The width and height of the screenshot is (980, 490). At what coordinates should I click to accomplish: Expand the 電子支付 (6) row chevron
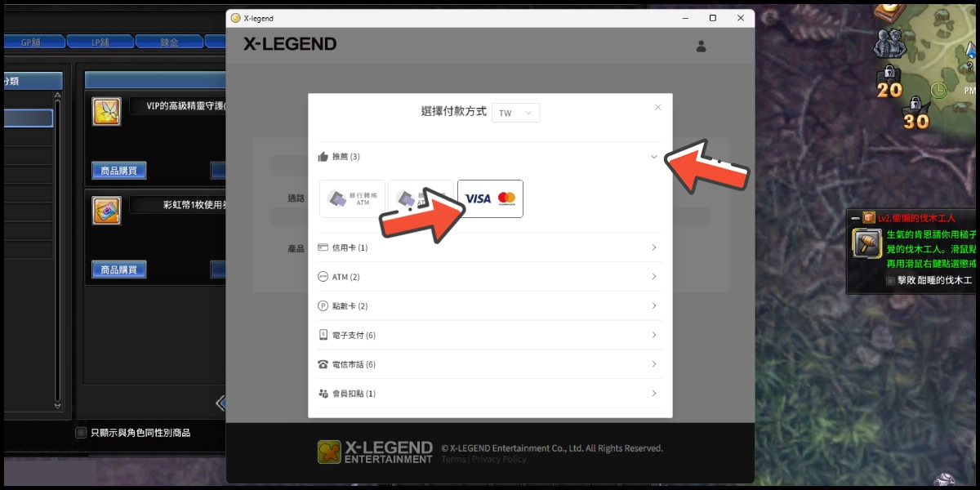point(654,335)
